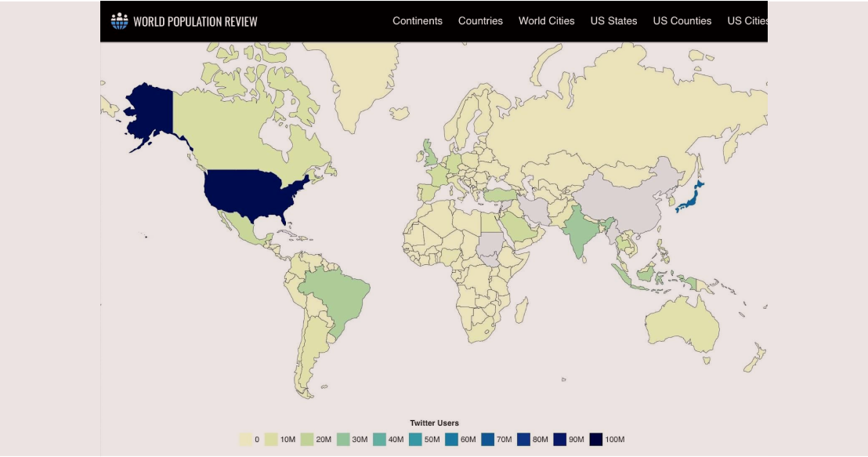
Task: Click the 50M legend color swatch
Action: (416, 440)
